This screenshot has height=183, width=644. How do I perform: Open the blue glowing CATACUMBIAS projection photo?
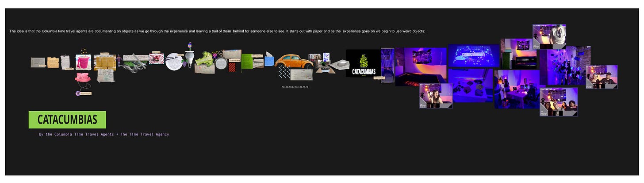(474, 56)
